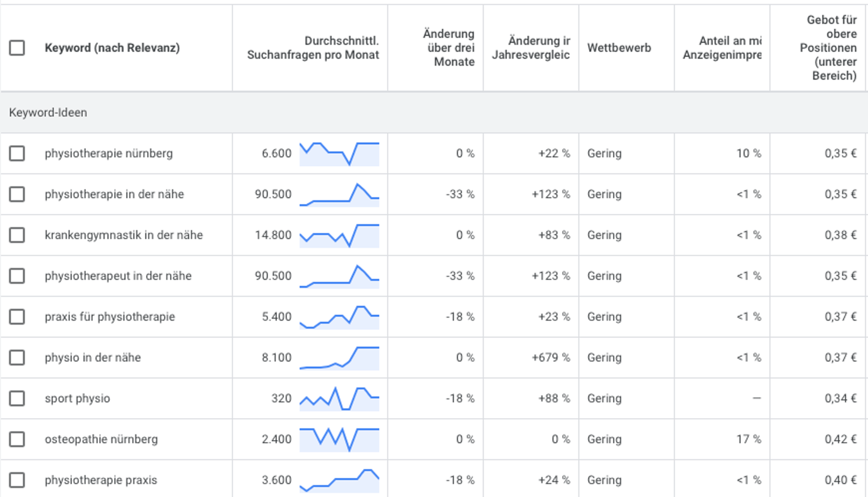The width and height of the screenshot is (868, 497).
Task: Sort by Änderung über drei Monate header
Action: [x=449, y=48]
